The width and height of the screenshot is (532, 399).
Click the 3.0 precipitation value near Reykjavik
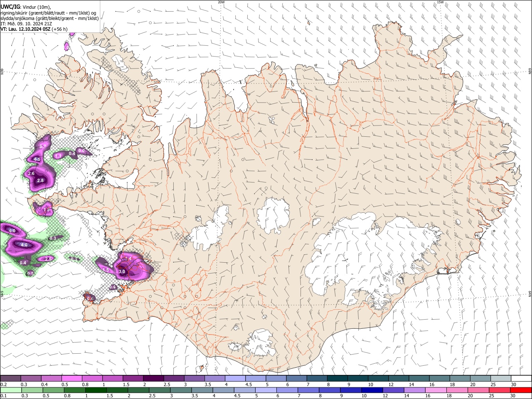[x=122, y=271]
